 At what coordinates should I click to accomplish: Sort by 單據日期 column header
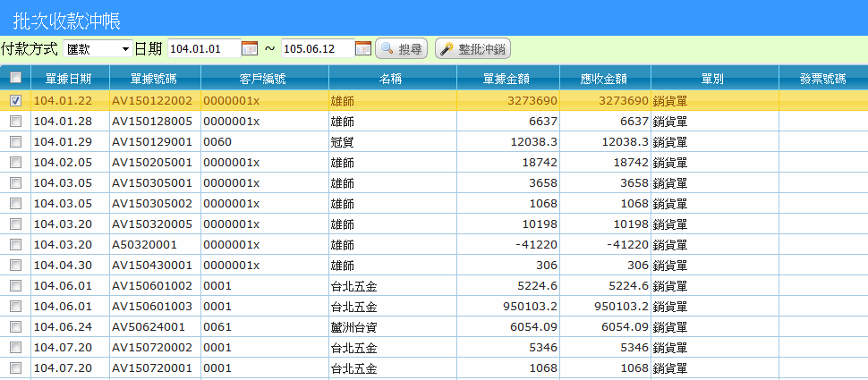click(x=70, y=79)
